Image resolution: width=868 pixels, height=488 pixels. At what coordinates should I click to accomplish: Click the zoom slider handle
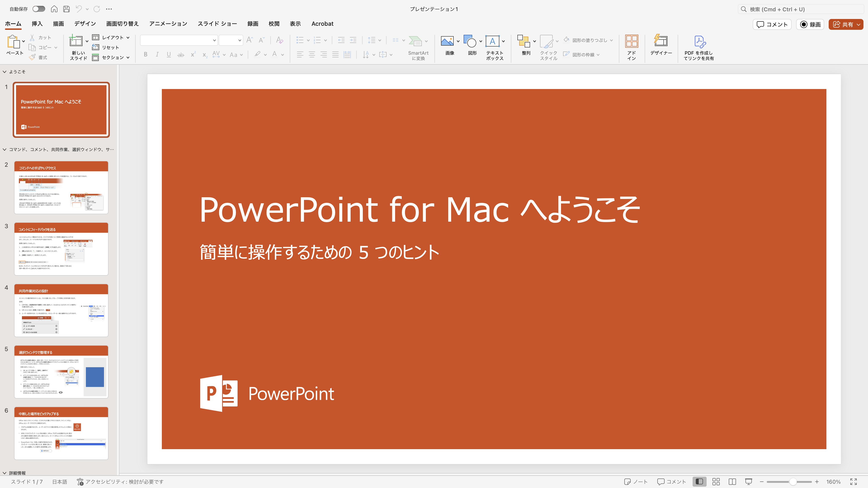click(x=793, y=482)
